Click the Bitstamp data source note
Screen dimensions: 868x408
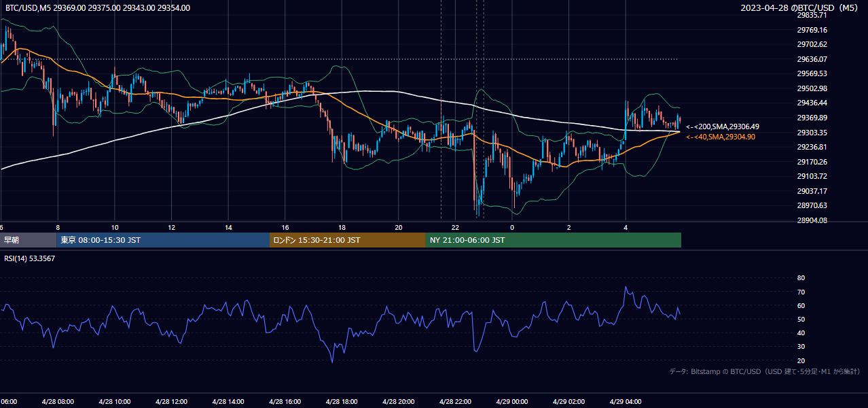click(x=765, y=371)
